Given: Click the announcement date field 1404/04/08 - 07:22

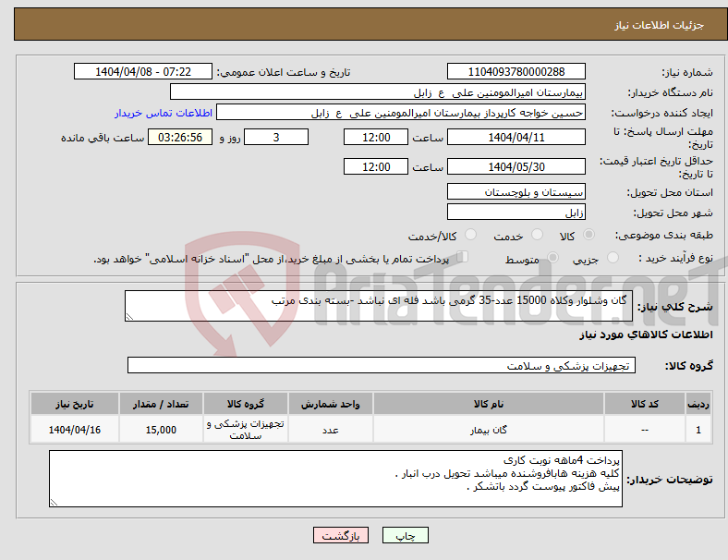Looking at the screenshot, I should click(x=143, y=71).
